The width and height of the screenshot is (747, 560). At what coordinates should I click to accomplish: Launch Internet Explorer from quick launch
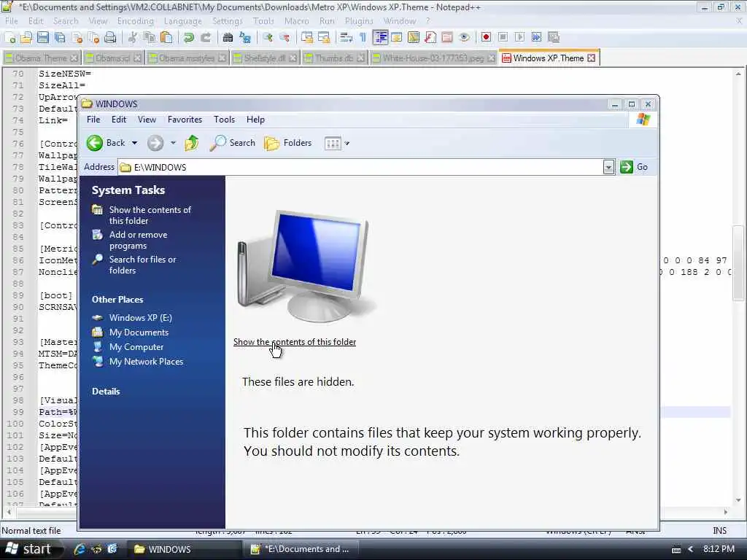[79, 549]
